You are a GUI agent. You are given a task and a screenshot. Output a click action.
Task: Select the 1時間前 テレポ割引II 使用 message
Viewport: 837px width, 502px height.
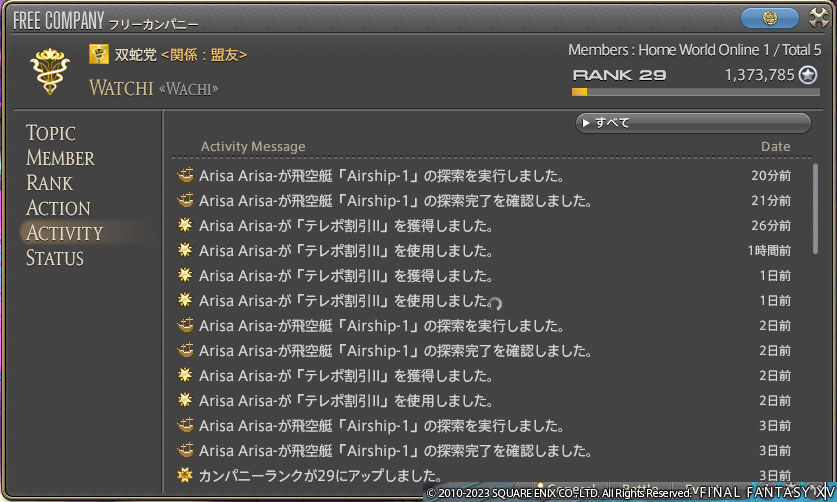[346, 251]
